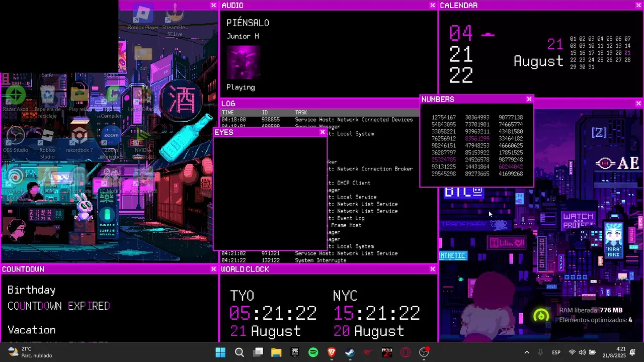Click the pink number 83561299
This screenshot has height=362, width=644.
click(477, 138)
